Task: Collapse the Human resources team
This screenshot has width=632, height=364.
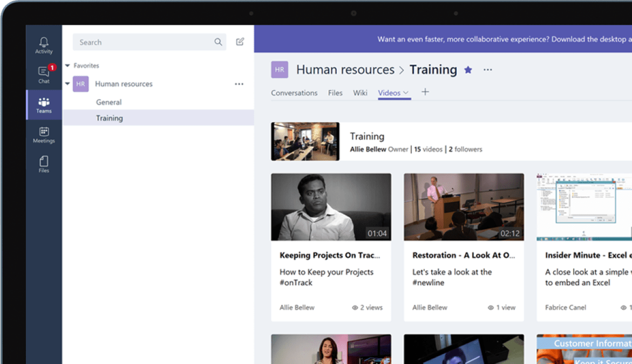Action: [x=67, y=84]
